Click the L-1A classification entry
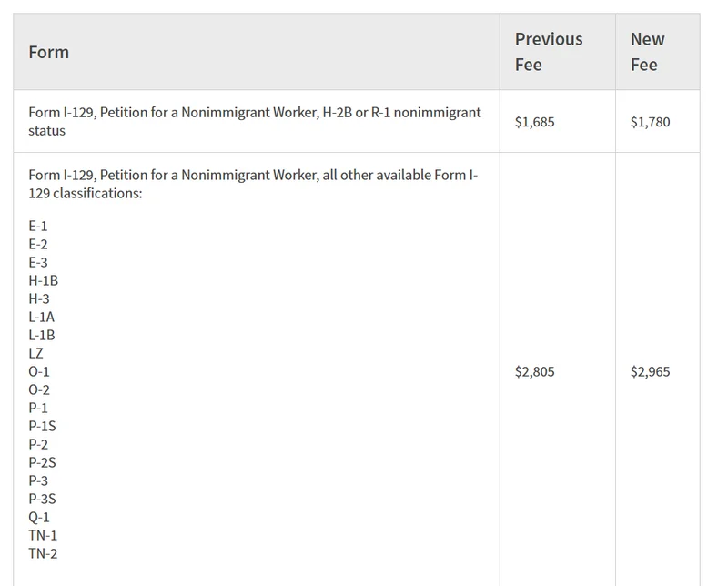 (43, 317)
